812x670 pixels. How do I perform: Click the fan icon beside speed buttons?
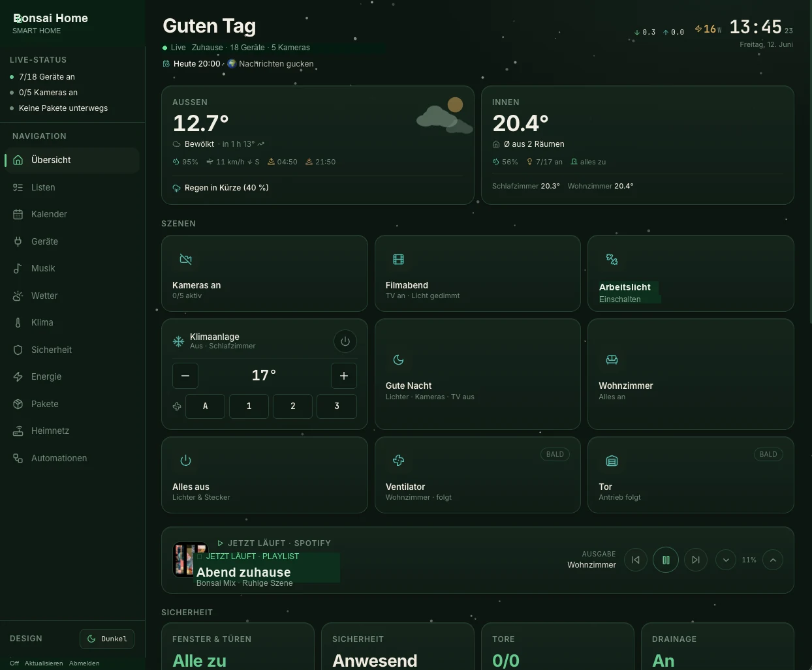tap(177, 406)
